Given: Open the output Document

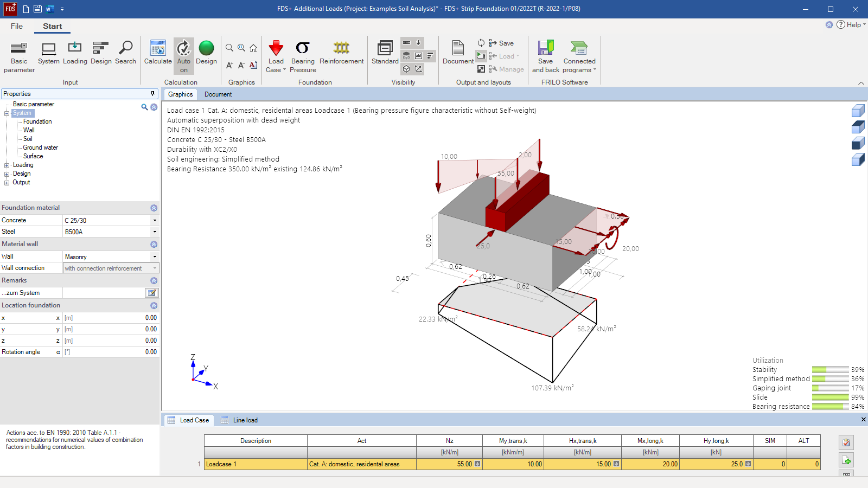Looking at the screenshot, I should click(x=458, y=53).
